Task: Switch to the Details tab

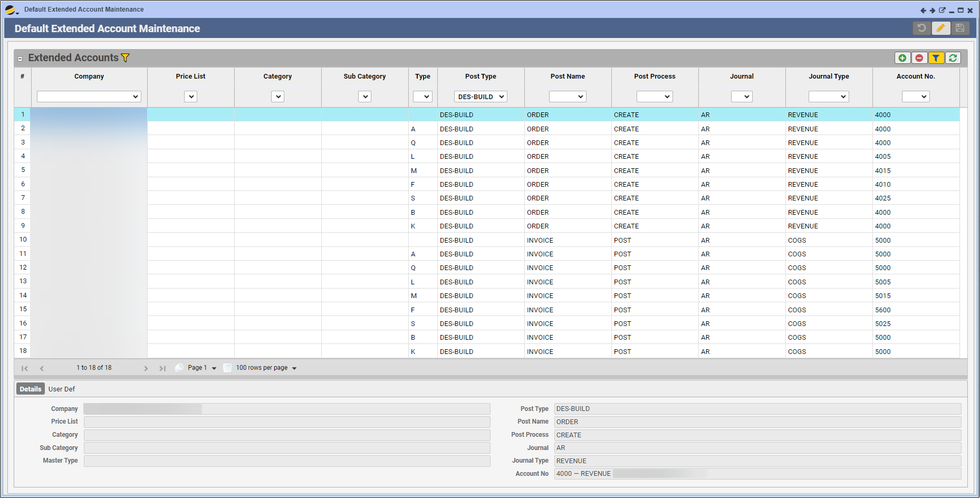Action: [x=31, y=389]
